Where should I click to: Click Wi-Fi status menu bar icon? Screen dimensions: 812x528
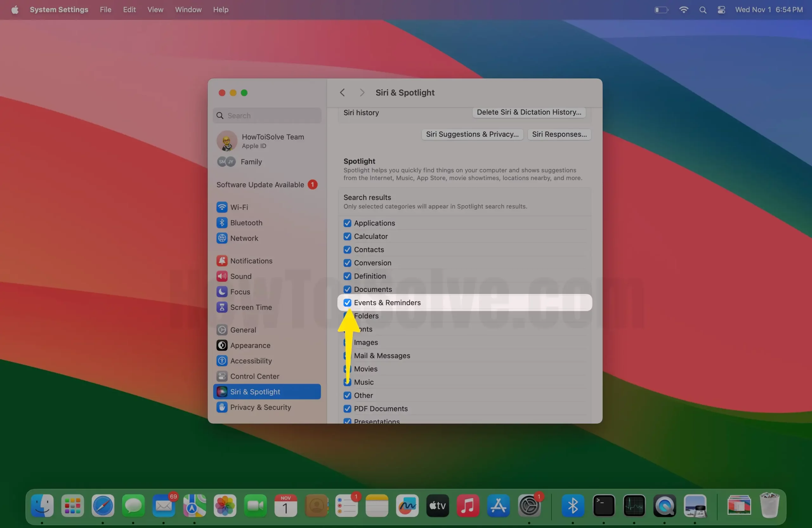[x=683, y=10]
